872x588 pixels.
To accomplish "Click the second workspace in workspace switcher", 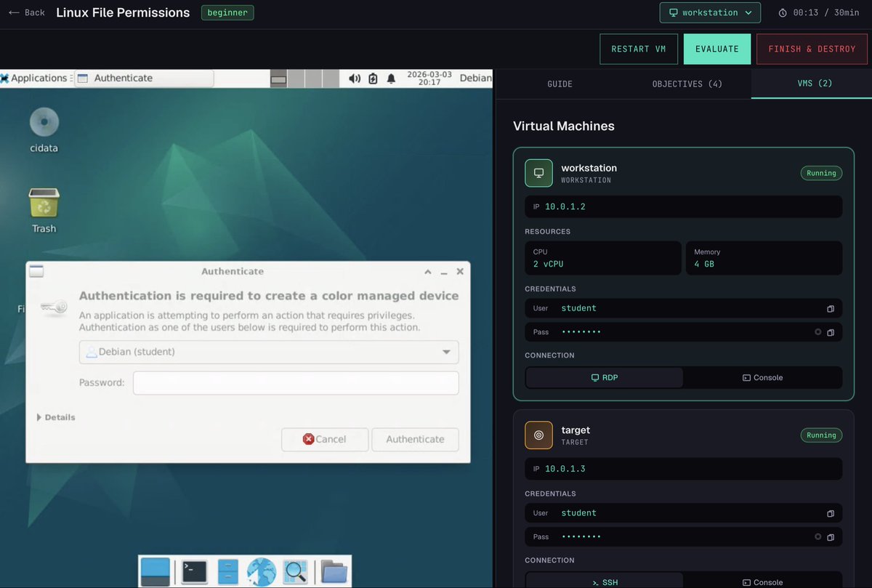I will click(296, 78).
